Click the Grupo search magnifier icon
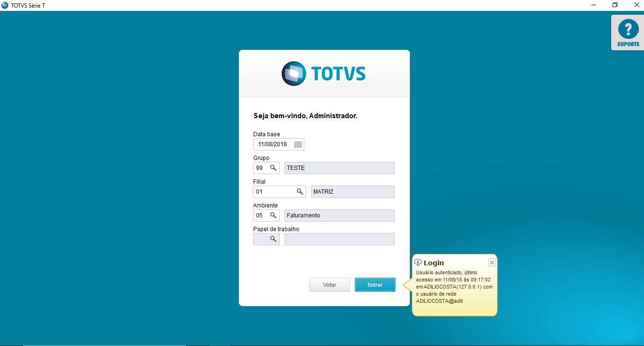Screen dimensions: 644x346 (x=273, y=168)
